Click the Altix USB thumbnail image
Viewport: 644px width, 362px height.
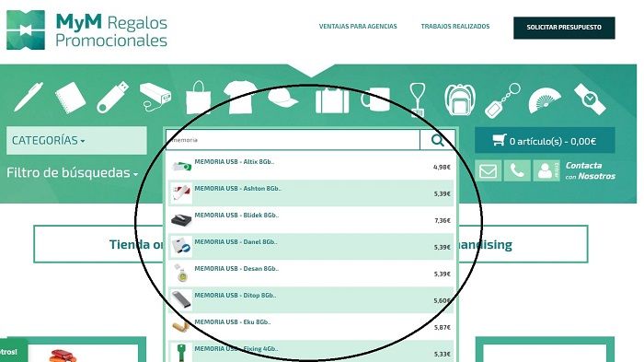click(x=181, y=166)
